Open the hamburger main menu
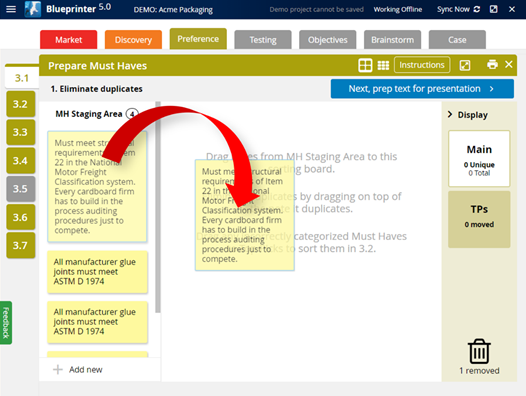Viewport: 526px width, 396px height. tap(11, 9)
